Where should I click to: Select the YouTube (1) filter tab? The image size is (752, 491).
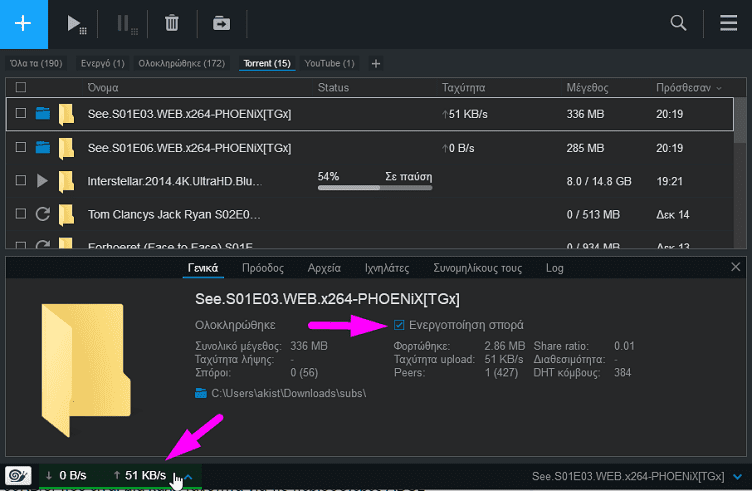pos(329,63)
